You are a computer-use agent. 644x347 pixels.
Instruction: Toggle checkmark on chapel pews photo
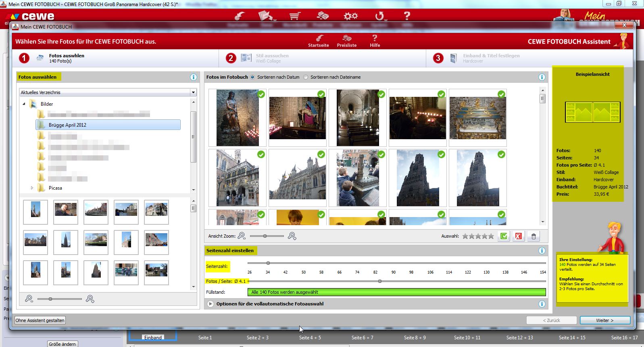click(381, 94)
